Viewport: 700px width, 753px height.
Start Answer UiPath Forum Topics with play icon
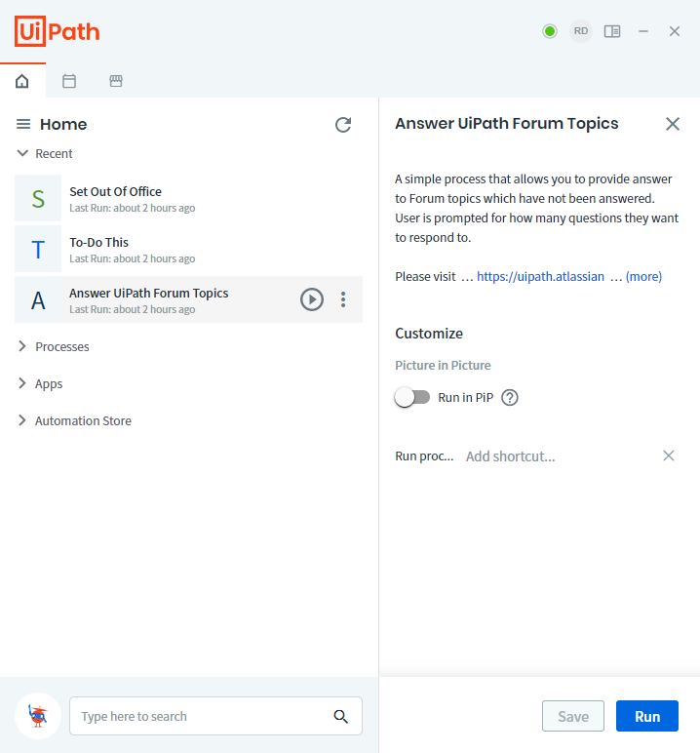[312, 299]
